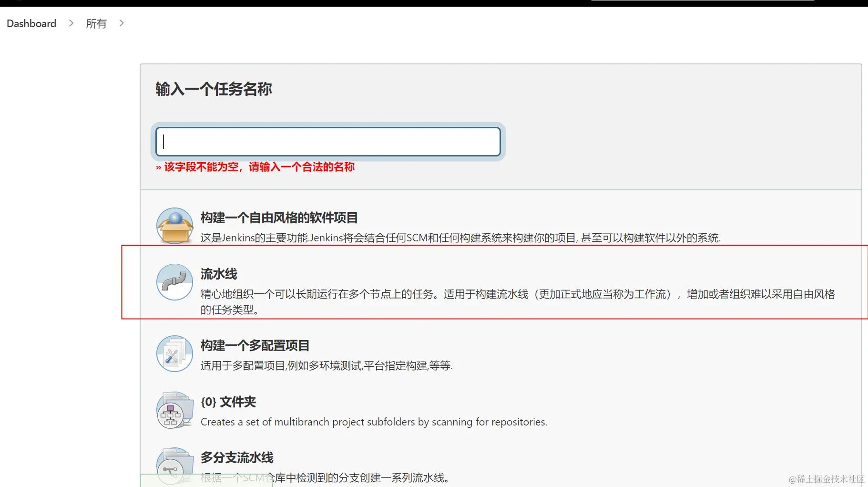Select the 流水线 pipeline pipe icon
Viewport: 868px width, 487px height.
point(175,282)
